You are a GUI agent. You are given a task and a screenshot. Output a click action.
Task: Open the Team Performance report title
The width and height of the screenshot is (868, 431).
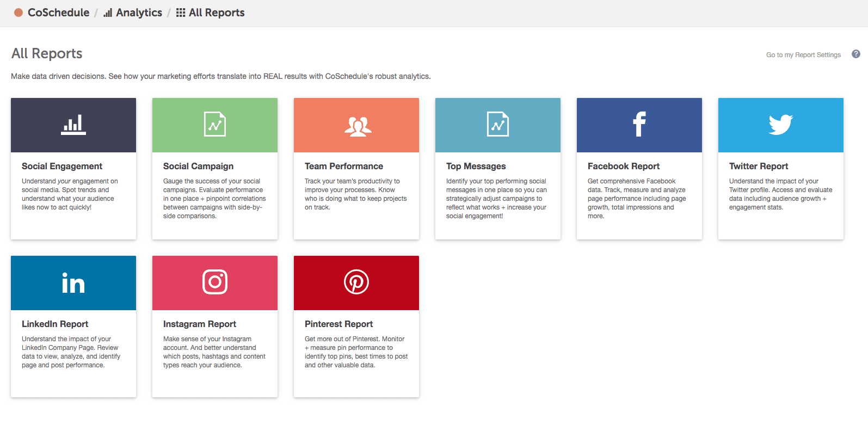point(344,166)
